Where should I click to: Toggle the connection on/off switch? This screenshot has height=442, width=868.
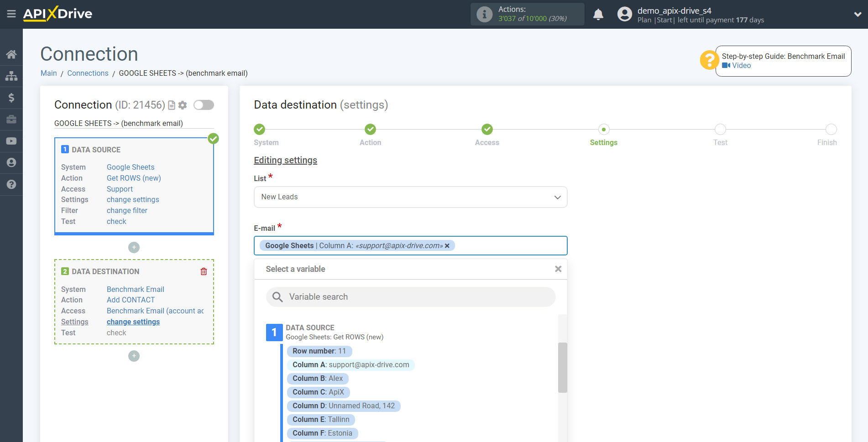coord(204,105)
